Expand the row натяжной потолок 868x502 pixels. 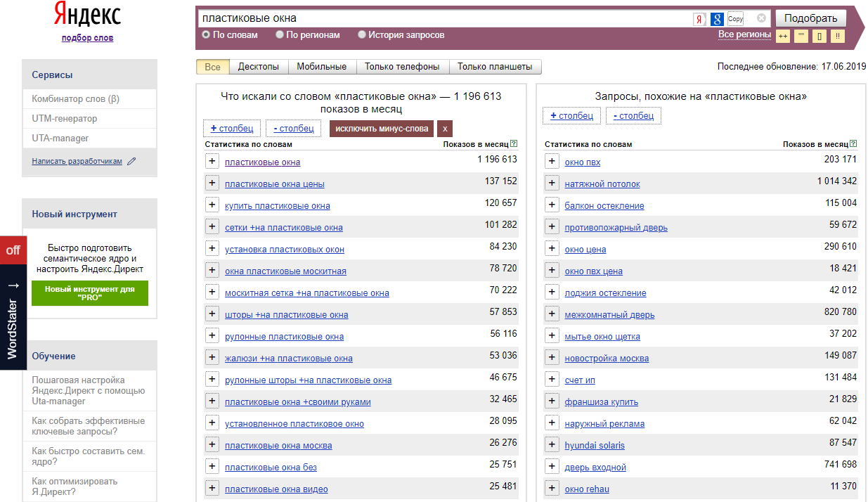pyautogui.click(x=552, y=183)
